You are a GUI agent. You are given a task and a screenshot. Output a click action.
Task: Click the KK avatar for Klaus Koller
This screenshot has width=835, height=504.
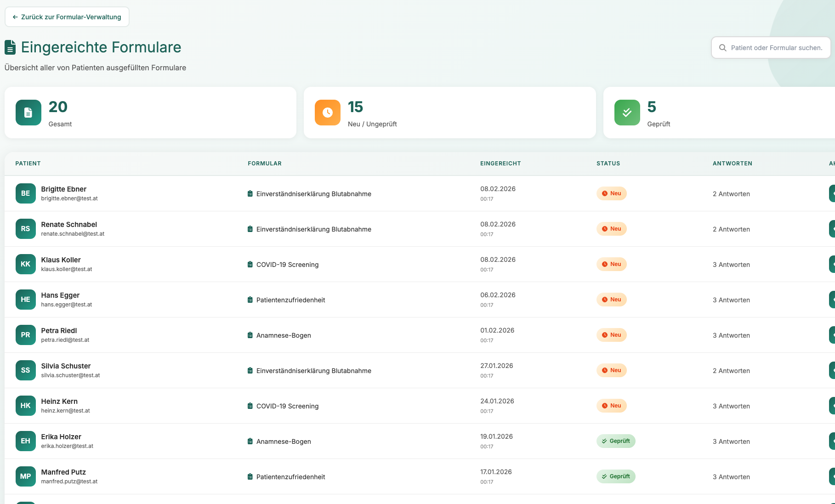(25, 264)
